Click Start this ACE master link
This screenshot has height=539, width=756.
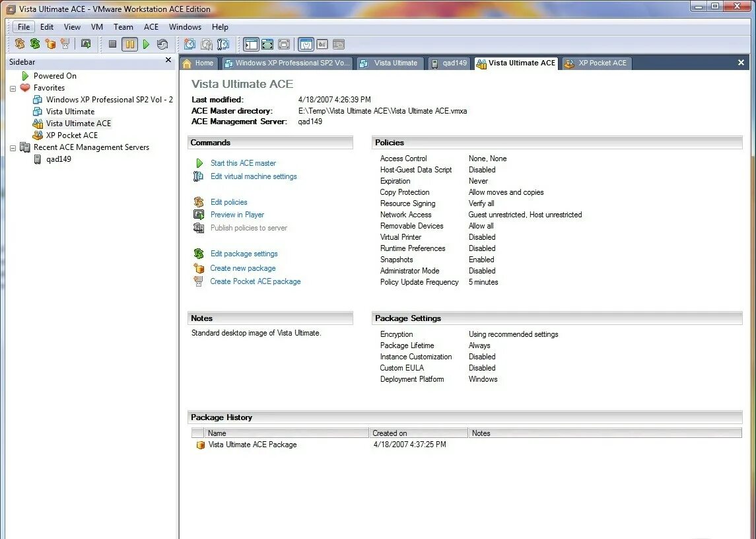[x=243, y=163]
